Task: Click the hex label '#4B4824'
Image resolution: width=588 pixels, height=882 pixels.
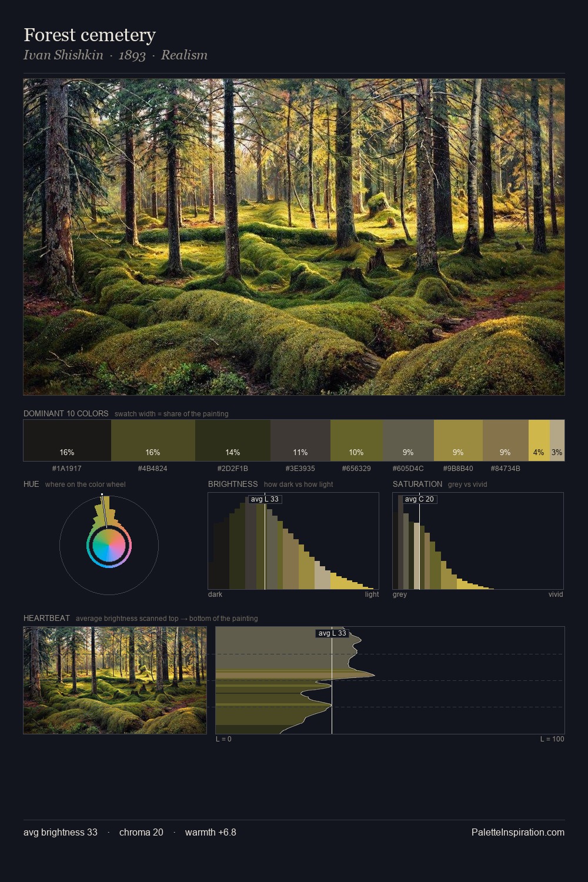Action: pyautogui.click(x=153, y=469)
